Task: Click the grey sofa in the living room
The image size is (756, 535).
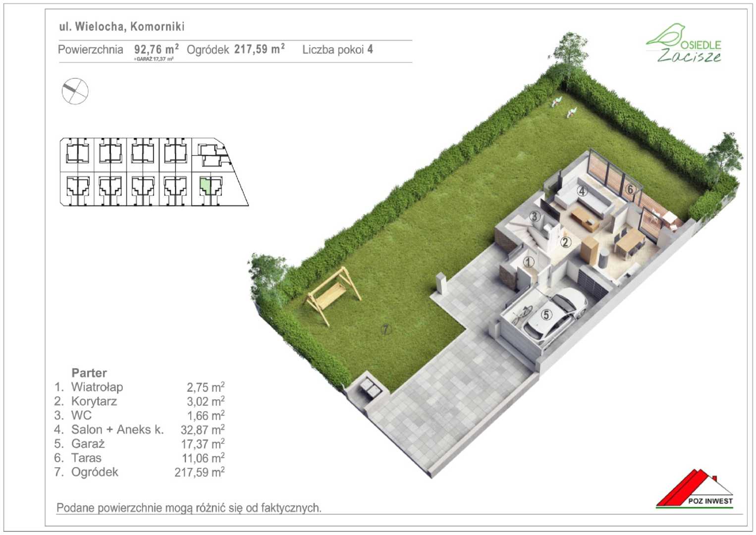Action: [585, 199]
